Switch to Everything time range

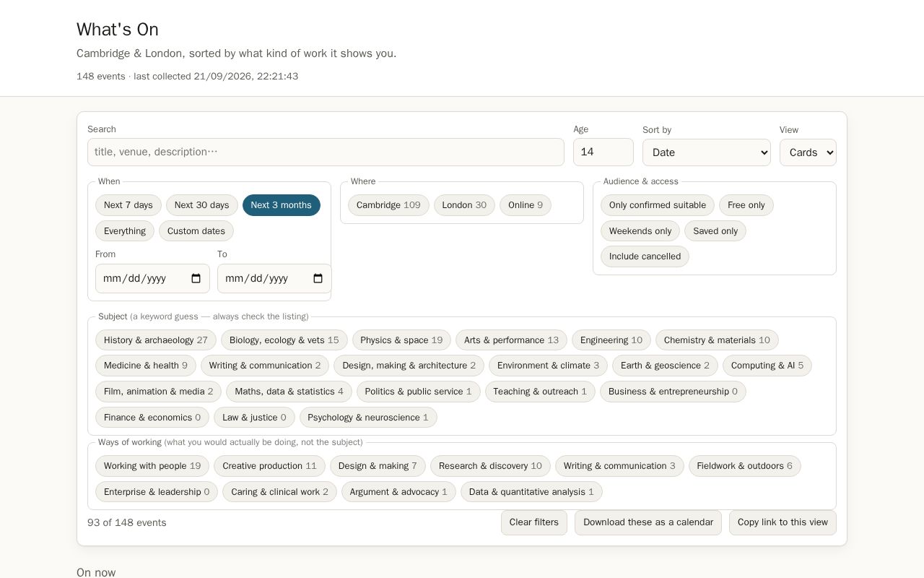coord(125,231)
